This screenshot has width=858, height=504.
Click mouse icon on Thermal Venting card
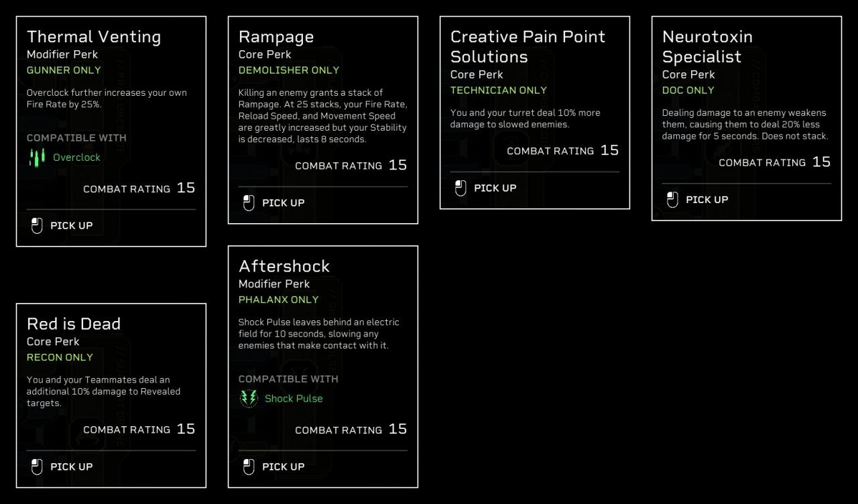[37, 226]
